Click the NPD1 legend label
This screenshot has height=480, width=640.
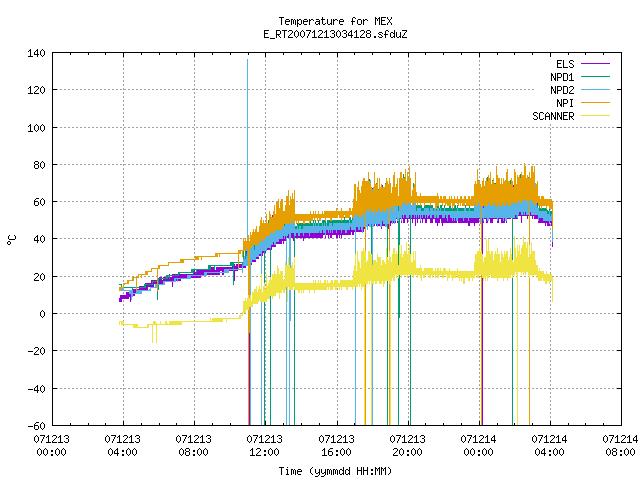click(562, 77)
